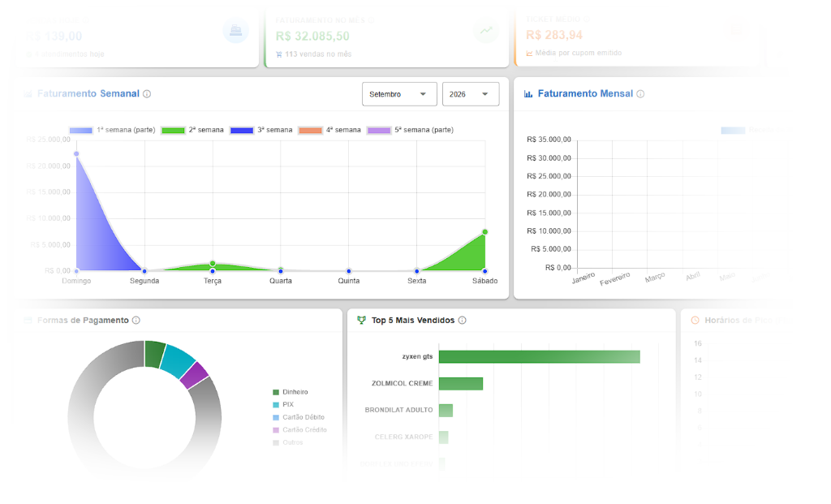831x504 pixels.
Task: Click the Domingo peak data point on weekly chart
Action: pyautogui.click(x=76, y=154)
